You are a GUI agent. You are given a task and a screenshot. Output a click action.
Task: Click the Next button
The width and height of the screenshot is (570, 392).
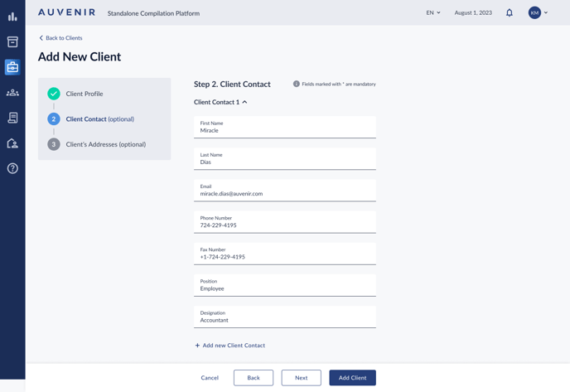[301, 378]
